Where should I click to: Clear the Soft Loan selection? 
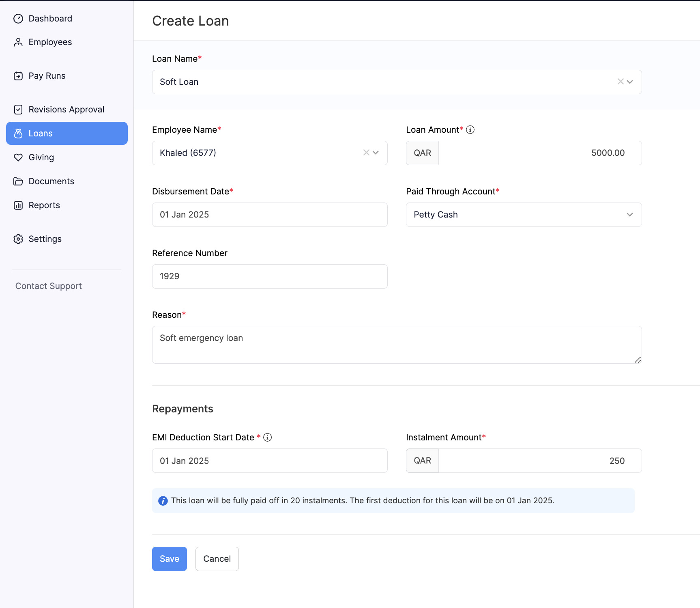click(620, 82)
